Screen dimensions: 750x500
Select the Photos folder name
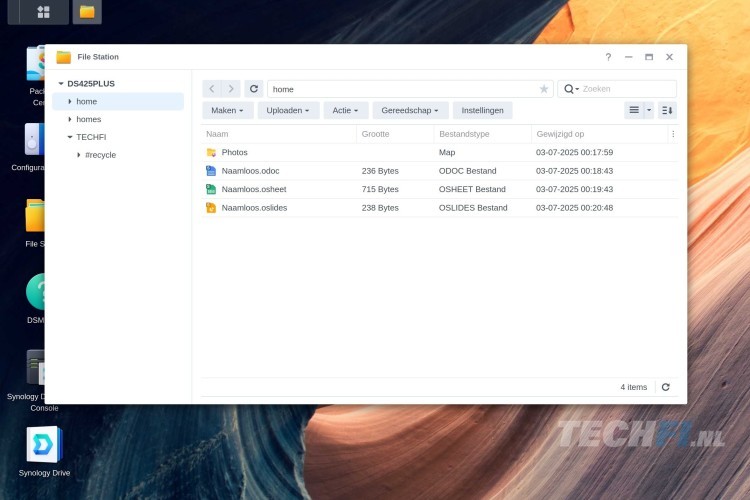234,153
